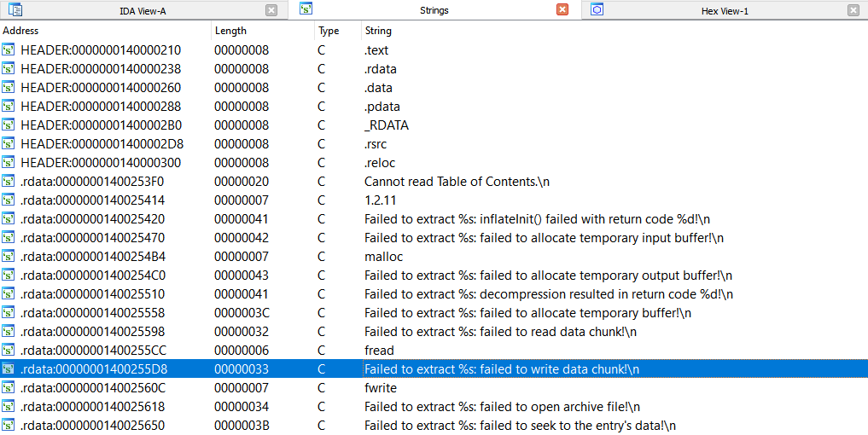
Task: Click string icon for fread entry
Action: [x=9, y=351]
